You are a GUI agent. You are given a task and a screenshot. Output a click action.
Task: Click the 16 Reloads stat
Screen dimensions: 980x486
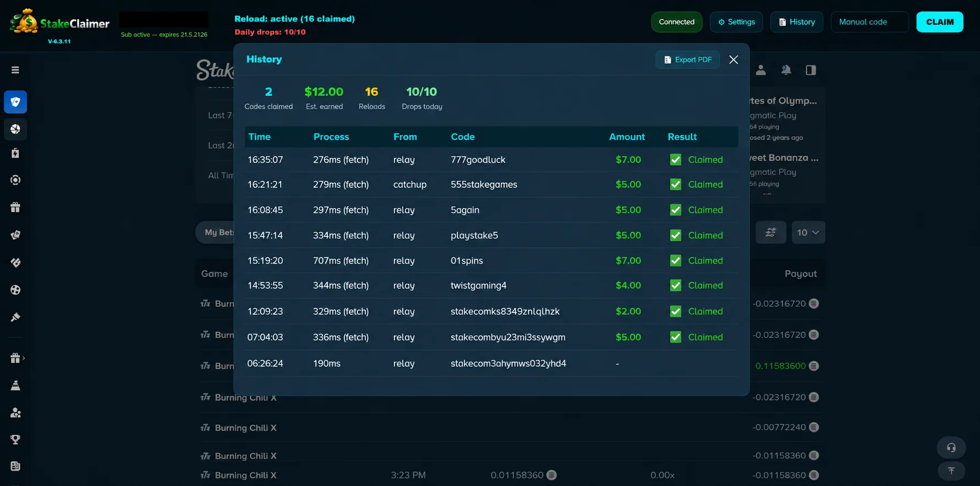point(371,98)
